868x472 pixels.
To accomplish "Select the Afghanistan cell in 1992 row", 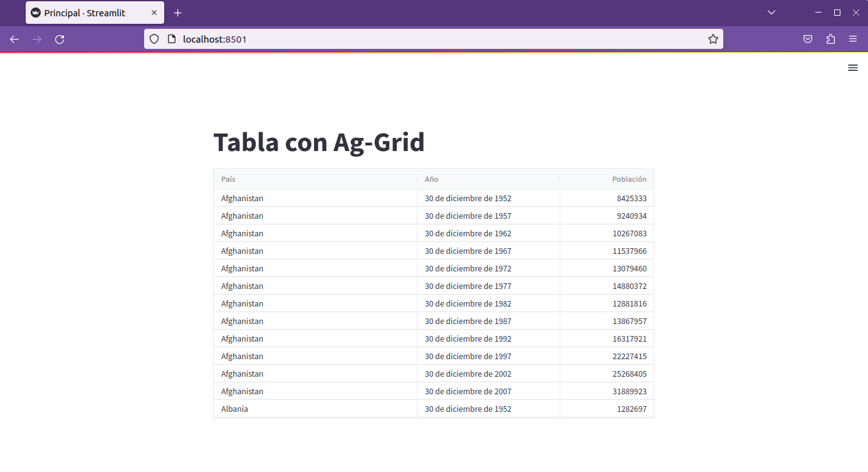I will tap(315, 338).
